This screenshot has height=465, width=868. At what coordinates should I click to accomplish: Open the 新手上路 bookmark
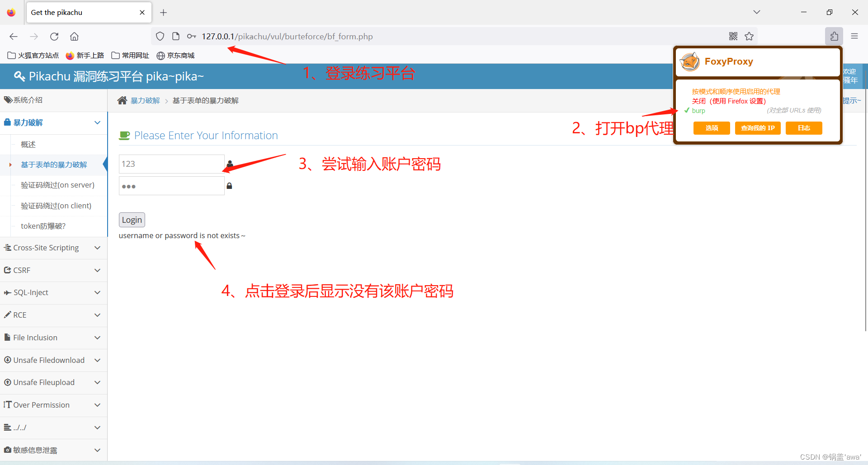point(85,56)
